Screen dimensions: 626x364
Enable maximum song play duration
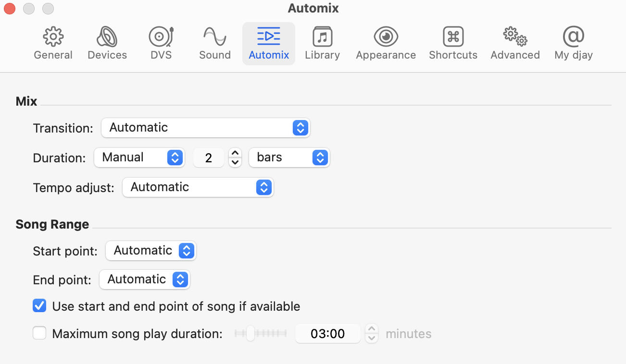click(x=39, y=333)
